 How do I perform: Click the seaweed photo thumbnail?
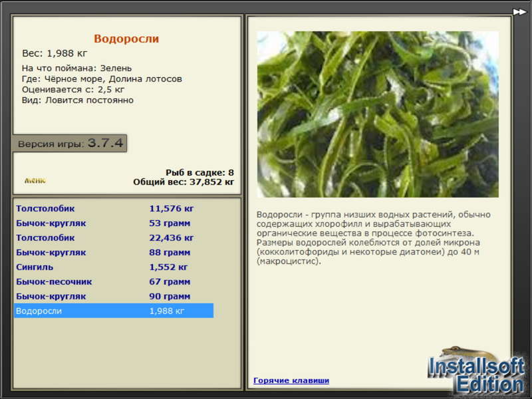(378, 114)
